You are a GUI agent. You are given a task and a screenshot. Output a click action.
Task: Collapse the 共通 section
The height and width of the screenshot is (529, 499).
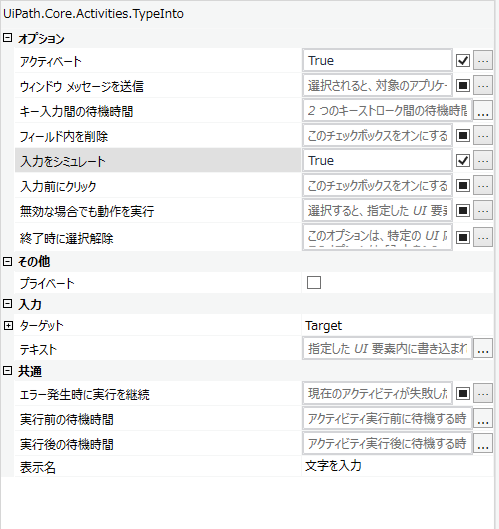(x=7, y=371)
